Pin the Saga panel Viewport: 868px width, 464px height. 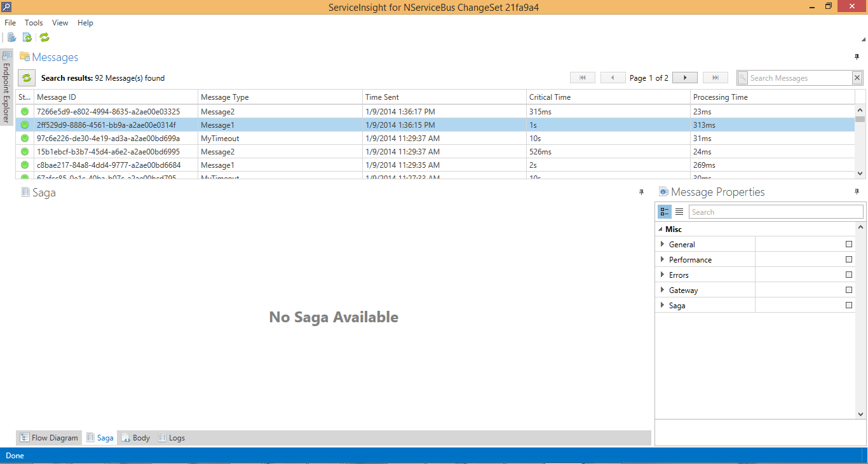pos(642,192)
